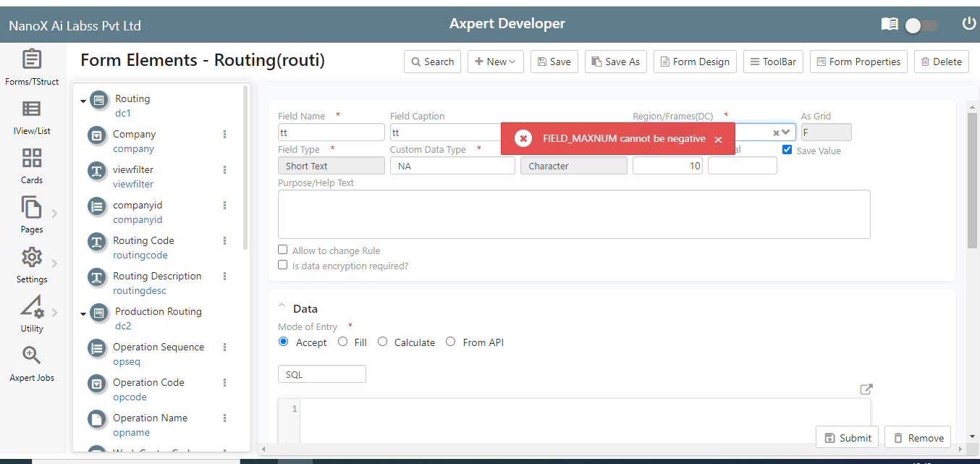Click the SQL label box

click(322, 374)
